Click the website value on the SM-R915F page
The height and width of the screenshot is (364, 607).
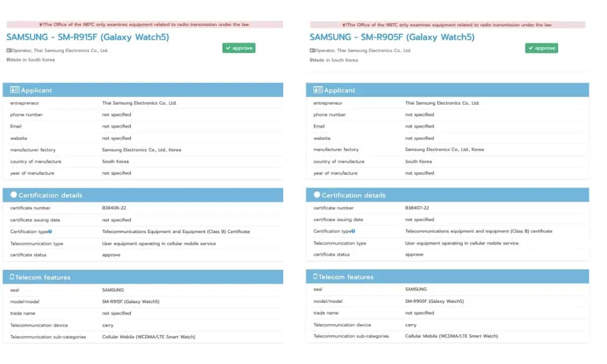click(116, 139)
